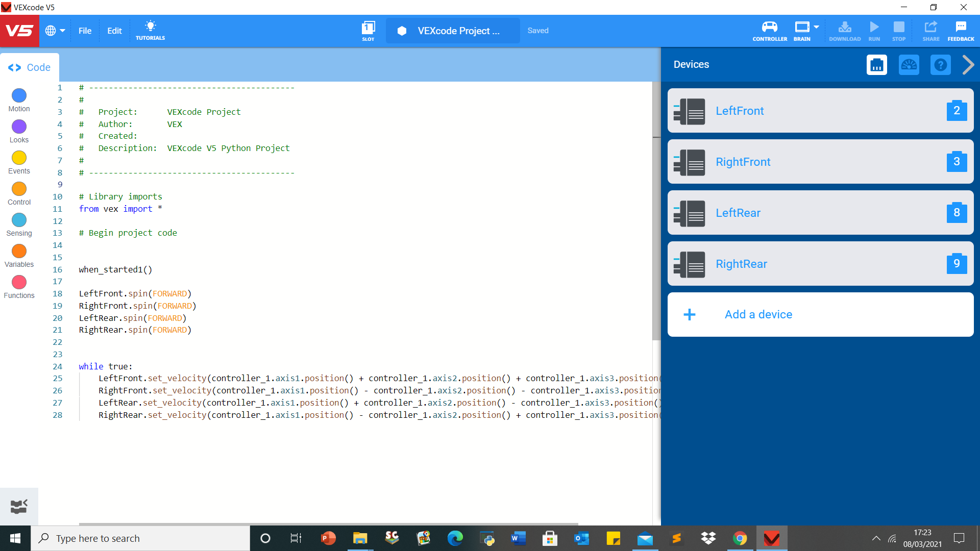Download project to the brain

(845, 31)
